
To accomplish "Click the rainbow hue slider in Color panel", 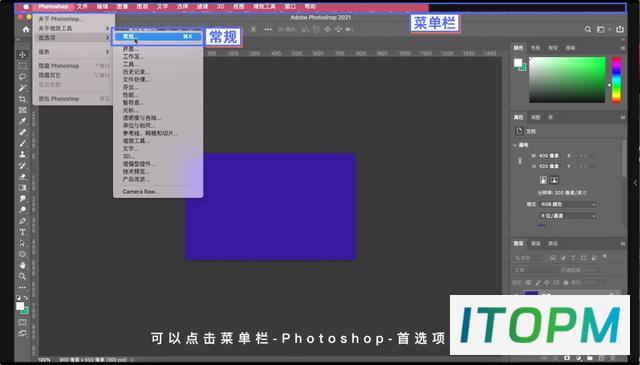I will pyautogui.click(x=616, y=80).
